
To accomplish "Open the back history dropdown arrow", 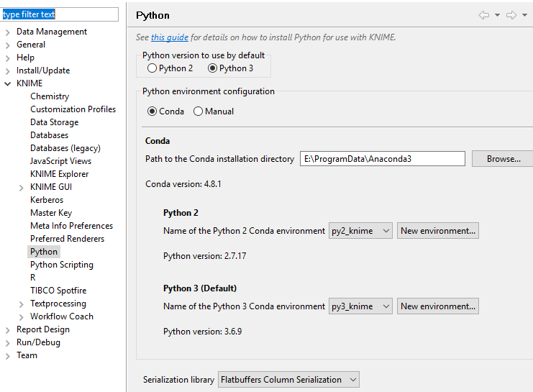I will tap(497, 15).
